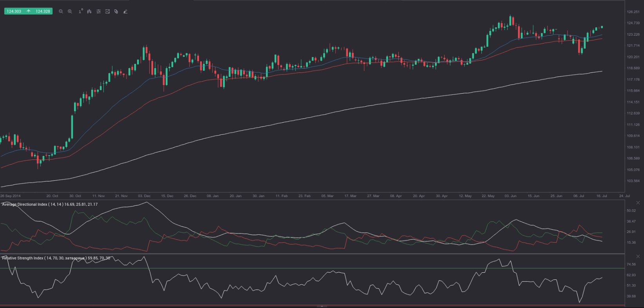Image resolution: width=644 pixels, height=308 pixels.
Task: Click the 126.251 price axis label
Action: [x=633, y=12]
